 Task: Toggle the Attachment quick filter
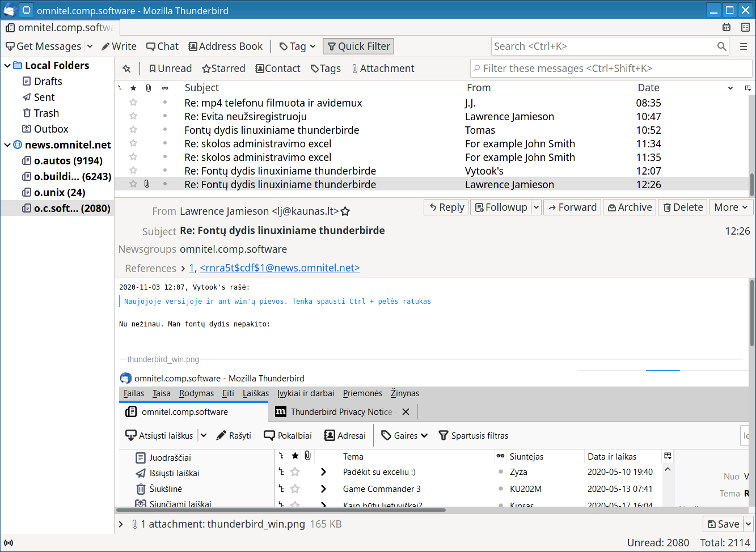[383, 69]
